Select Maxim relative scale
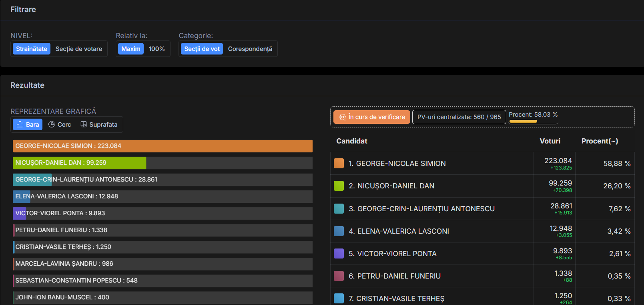 [131, 49]
